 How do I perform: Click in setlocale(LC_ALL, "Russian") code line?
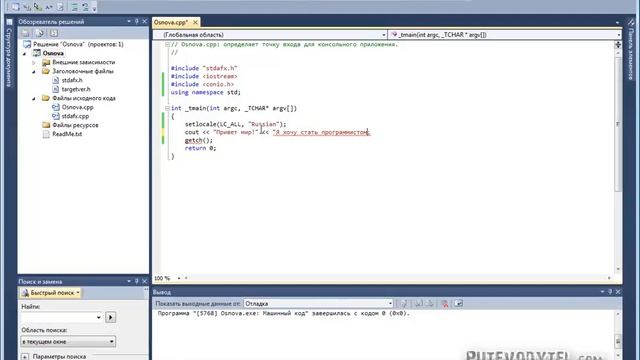click(236, 124)
